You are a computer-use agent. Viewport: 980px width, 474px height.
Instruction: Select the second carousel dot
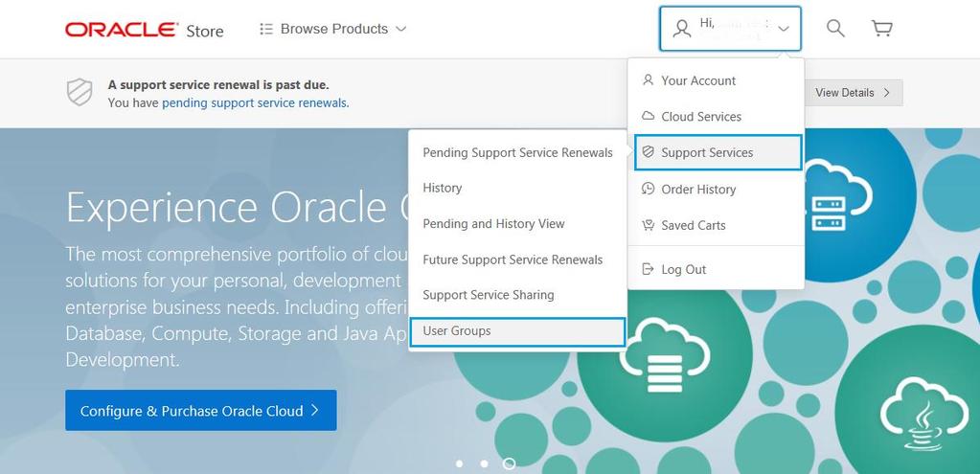click(485, 464)
